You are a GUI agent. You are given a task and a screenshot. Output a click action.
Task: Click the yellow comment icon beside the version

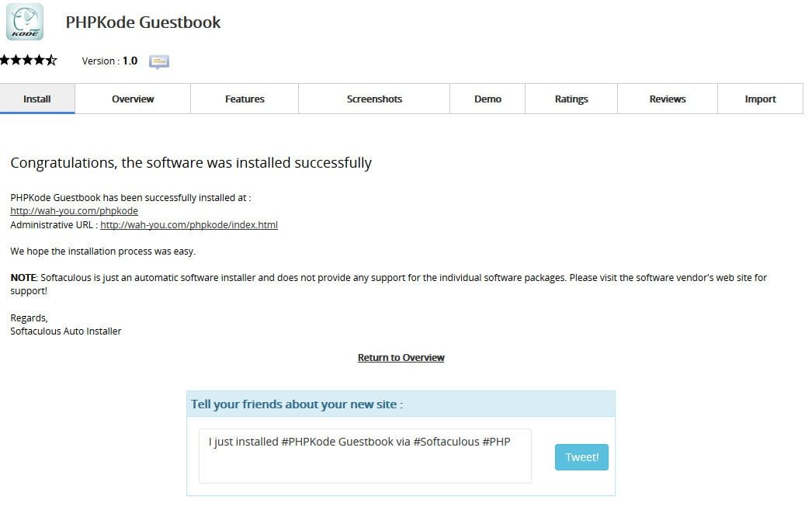tap(159, 61)
